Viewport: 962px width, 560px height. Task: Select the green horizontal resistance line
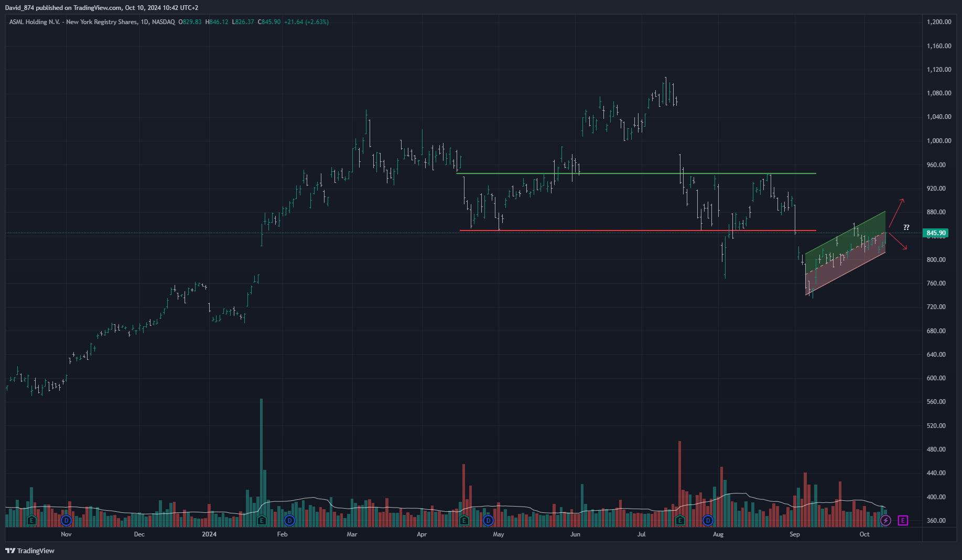[x=636, y=173]
